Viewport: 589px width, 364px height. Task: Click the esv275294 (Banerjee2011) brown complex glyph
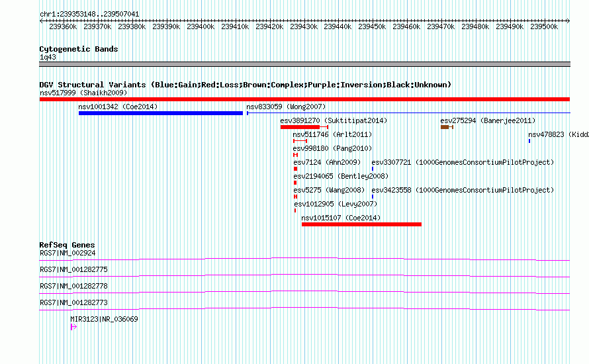click(447, 127)
